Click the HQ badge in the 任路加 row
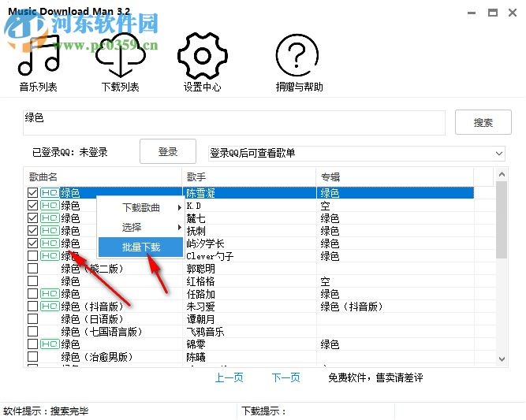The width and height of the screenshot is (526, 420). pos(50,294)
